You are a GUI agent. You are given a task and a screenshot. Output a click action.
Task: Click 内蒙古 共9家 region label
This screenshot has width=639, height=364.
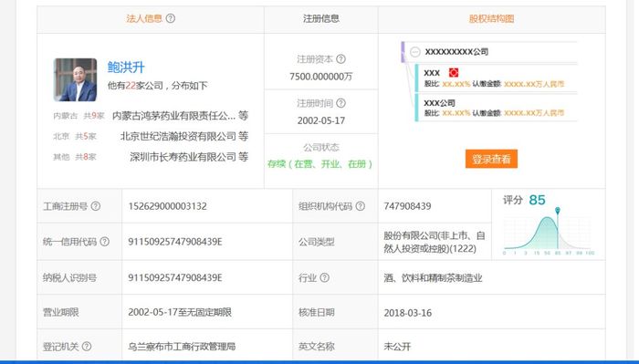(79, 116)
